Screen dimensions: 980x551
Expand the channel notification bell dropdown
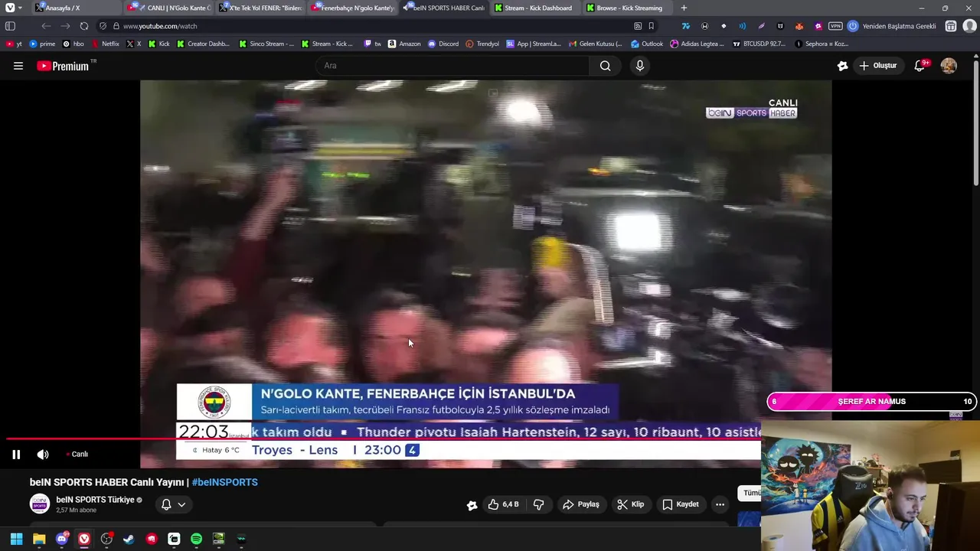[x=173, y=504]
